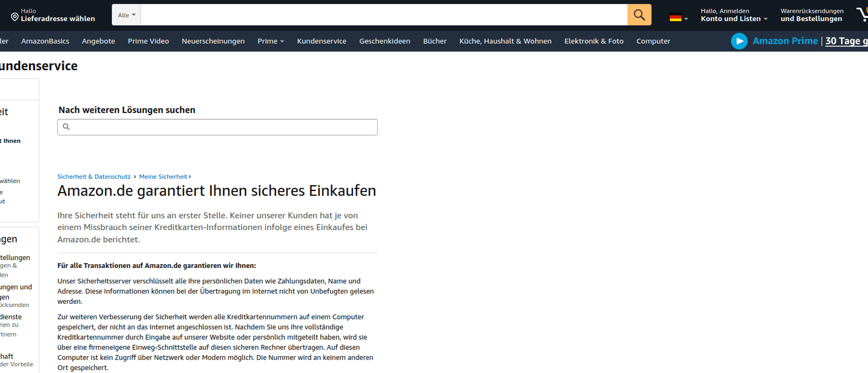Open the Alle search category dropdown

(126, 15)
